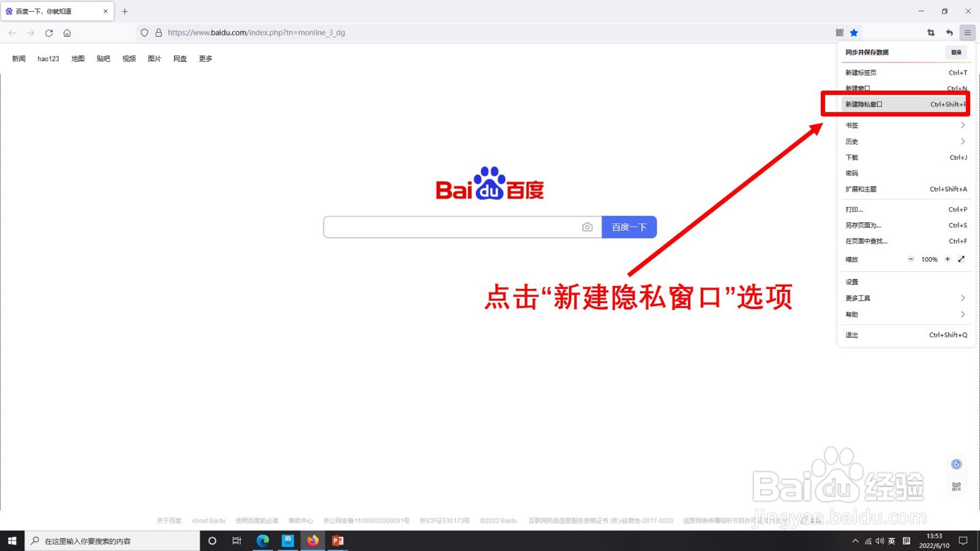Click the 登录 sync button
Viewport: 980px width, 551px height.
pos(956,53)
